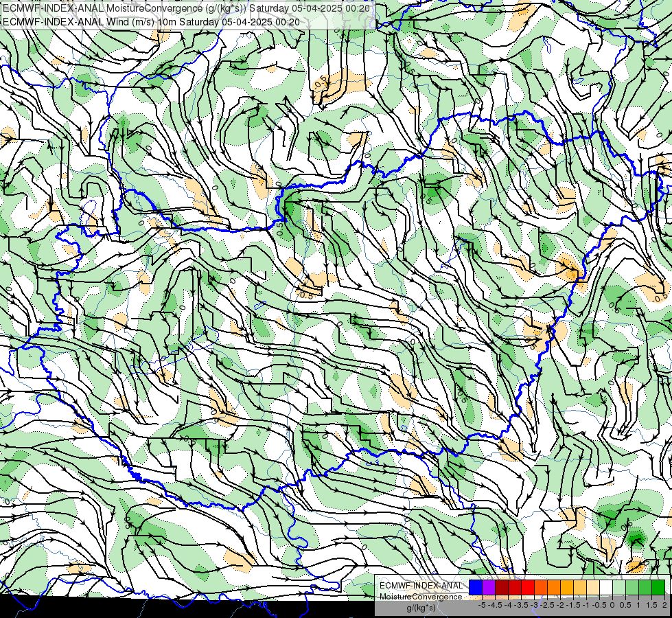Choose the amber swatch above -2
Viewport: 672px width, 618px height.
[567, 587]
